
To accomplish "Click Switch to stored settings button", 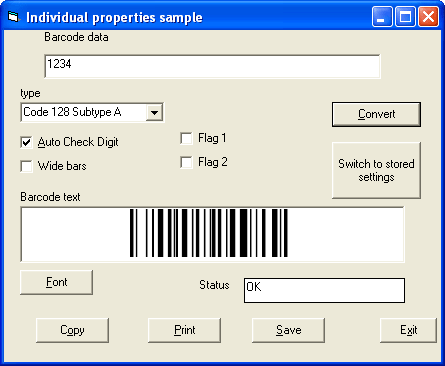I will coord(376,170).
